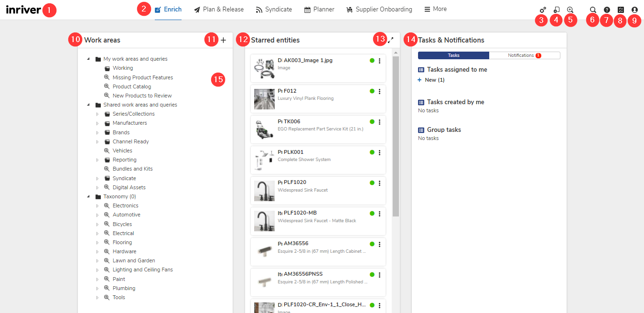Open the help question mark icon
The height and width of the screenshot is (313, 644).
tap(607, 10)
